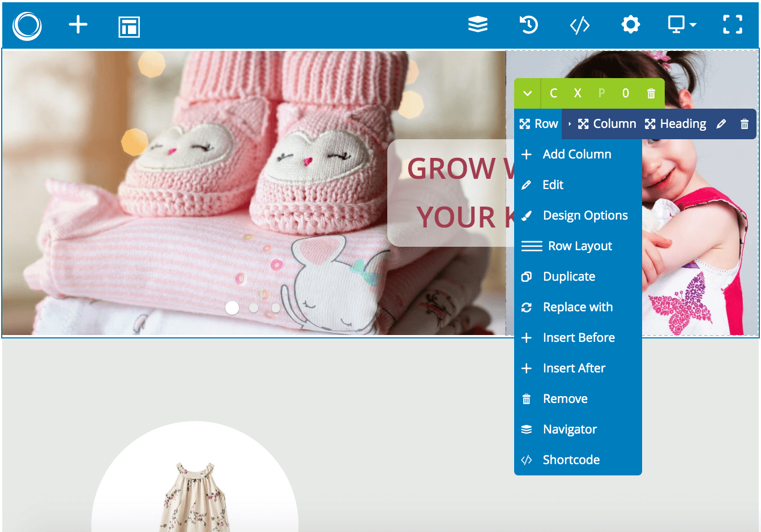This screenshot has height=532, width=761.
Task: Open the page source code editor
Action: 579,25
